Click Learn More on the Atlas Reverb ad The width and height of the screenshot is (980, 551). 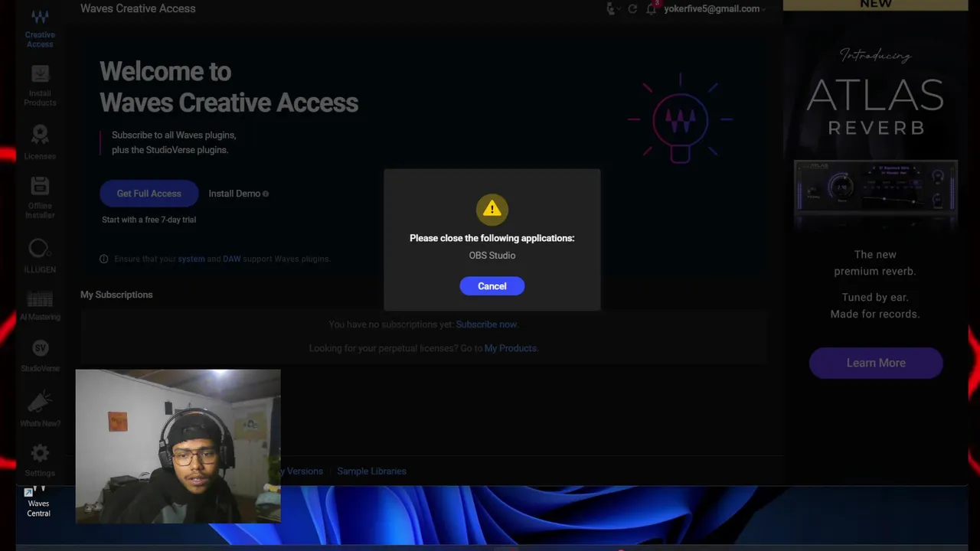[x=876, y=363]
